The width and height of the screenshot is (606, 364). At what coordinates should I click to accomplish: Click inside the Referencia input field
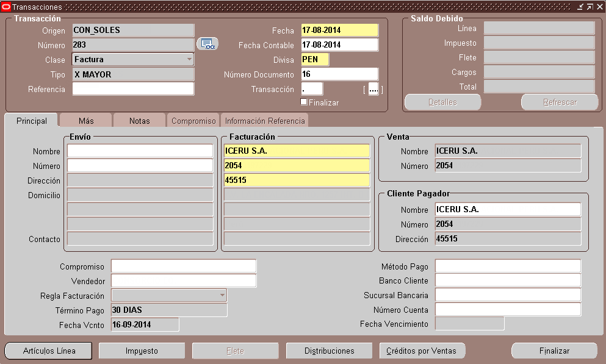(x=134, y=88)
